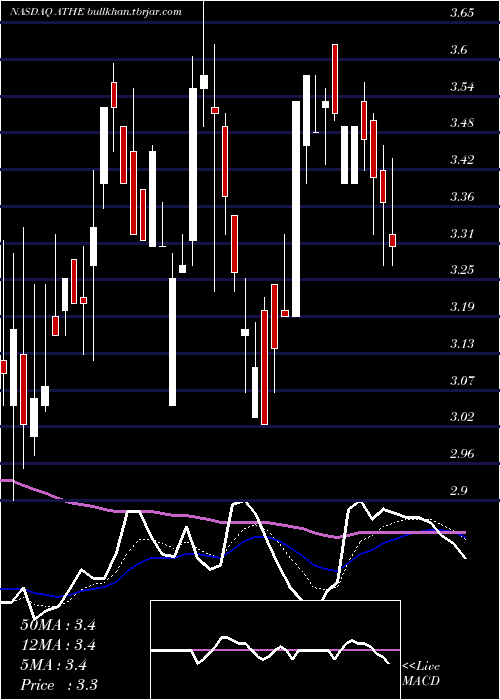Screen dimensions: 500x700
Task: Click the long white candle rising from 3.19
Action: [x=296, y=209]
